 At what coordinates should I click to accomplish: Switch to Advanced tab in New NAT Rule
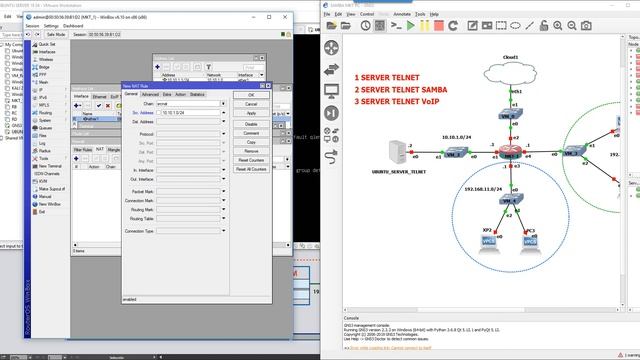[x=150, y=94]
